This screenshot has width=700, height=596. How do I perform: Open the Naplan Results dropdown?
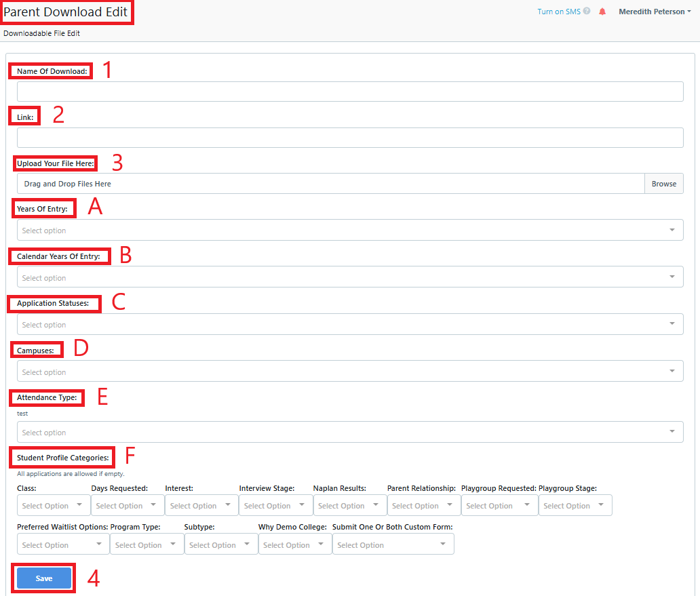click(349, 505)
